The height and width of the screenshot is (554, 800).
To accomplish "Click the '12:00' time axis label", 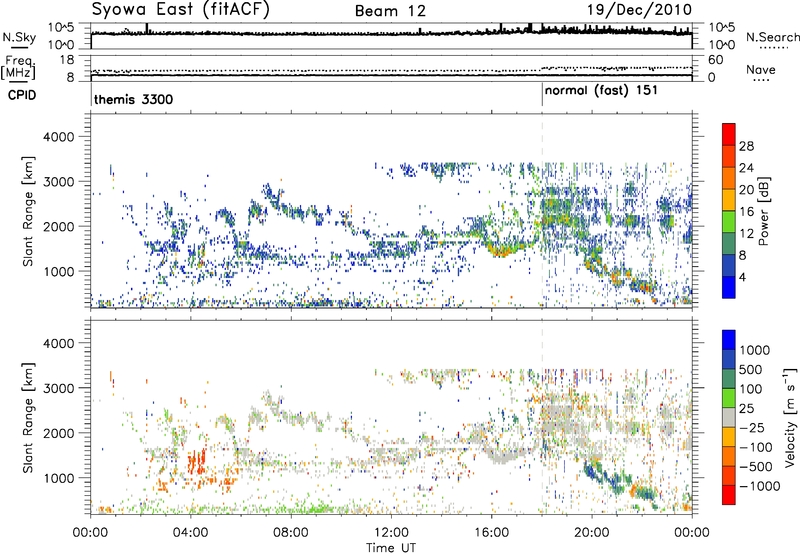I will point(391,533).
